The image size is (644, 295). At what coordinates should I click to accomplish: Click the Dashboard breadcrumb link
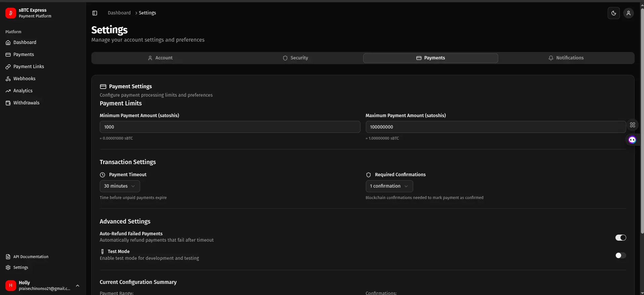(x=119, y=13)
